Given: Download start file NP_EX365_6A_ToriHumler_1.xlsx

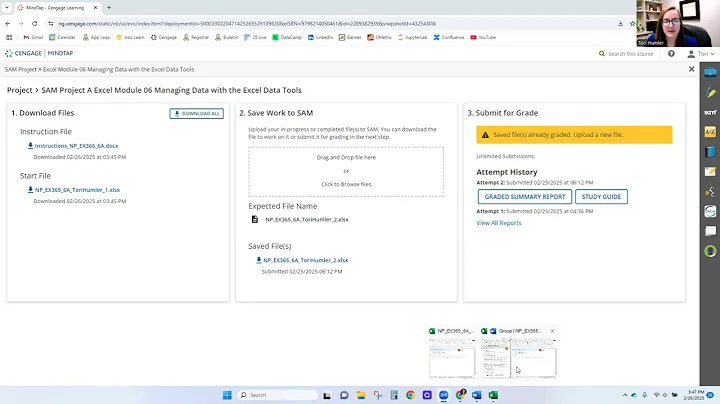Looking at the screenshot, I should tap(74, 190).
